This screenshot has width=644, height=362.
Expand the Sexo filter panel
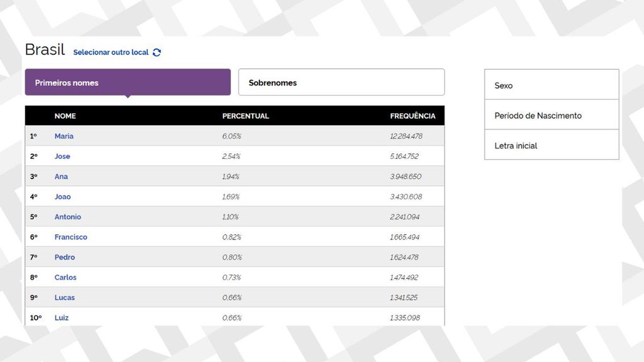click(x=551, y=85)
